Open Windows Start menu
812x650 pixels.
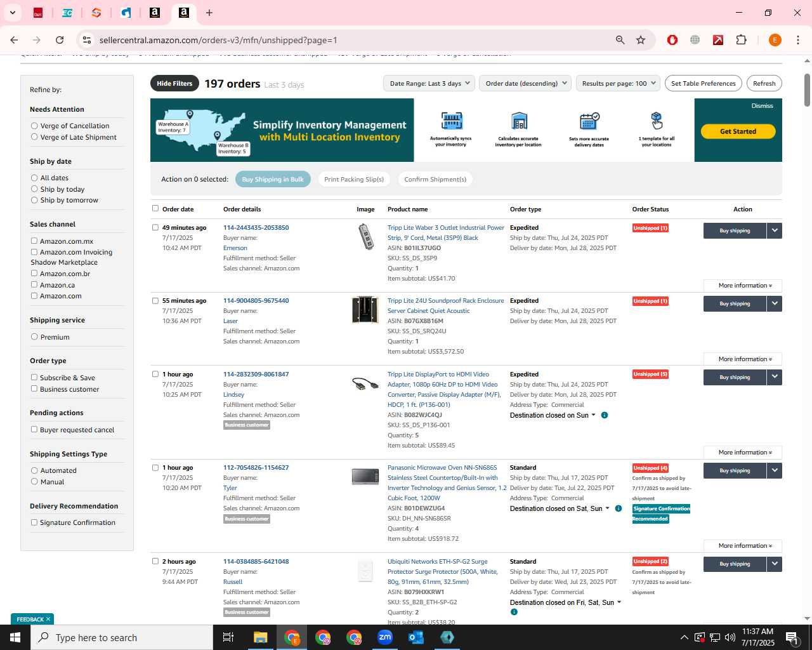(x=15, y=637)
